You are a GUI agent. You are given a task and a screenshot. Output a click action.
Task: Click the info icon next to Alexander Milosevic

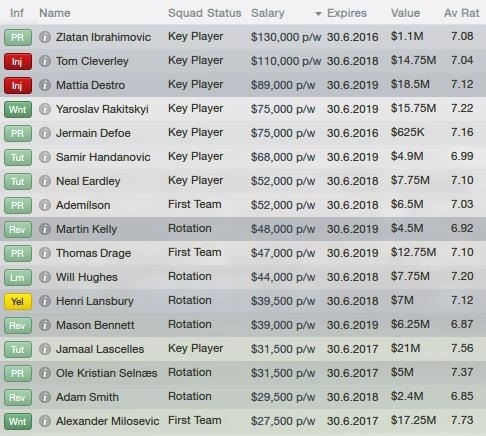[45, 421]
